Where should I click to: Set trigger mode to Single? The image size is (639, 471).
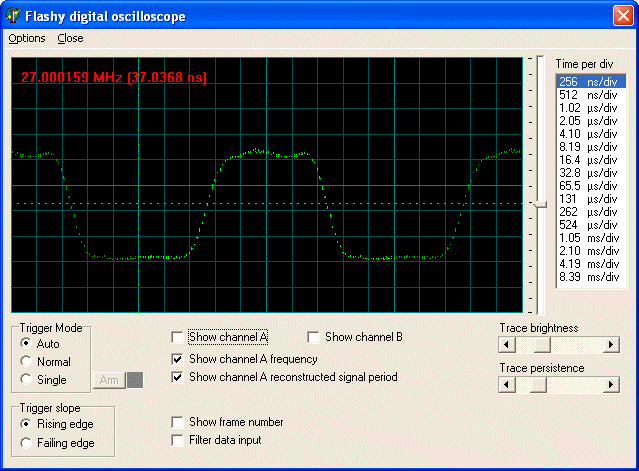[26, 379]
